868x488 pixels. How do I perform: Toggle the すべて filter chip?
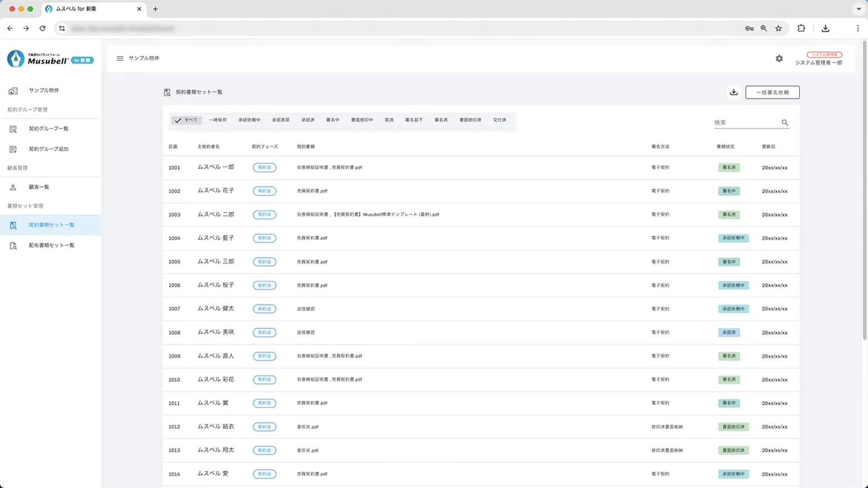click(x=186, y=120)
